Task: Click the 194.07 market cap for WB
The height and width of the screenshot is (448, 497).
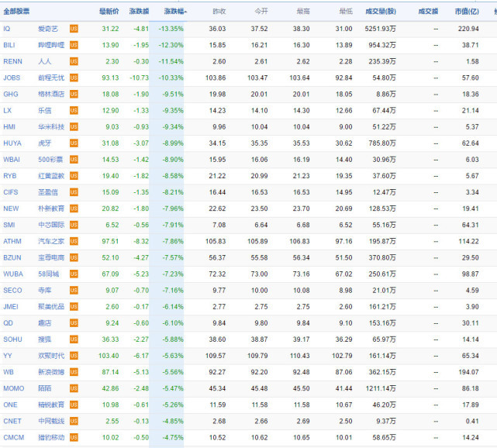Action: (468, 372)
